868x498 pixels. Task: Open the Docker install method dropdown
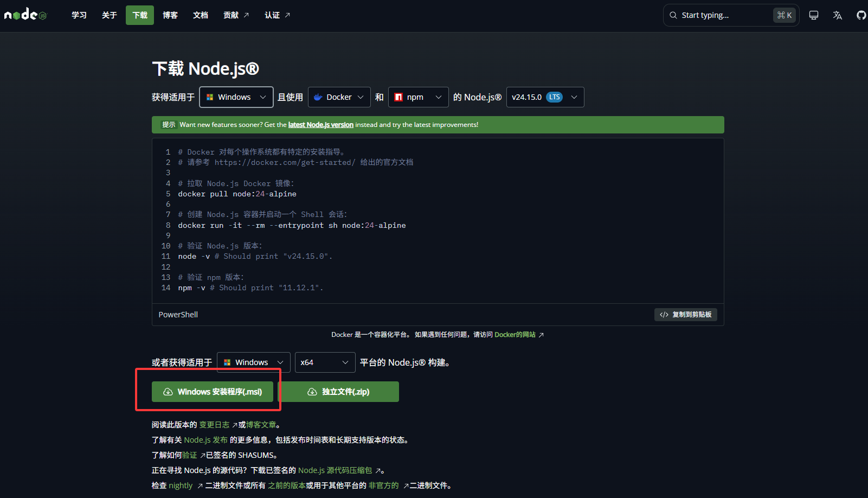tap(339, 97)
